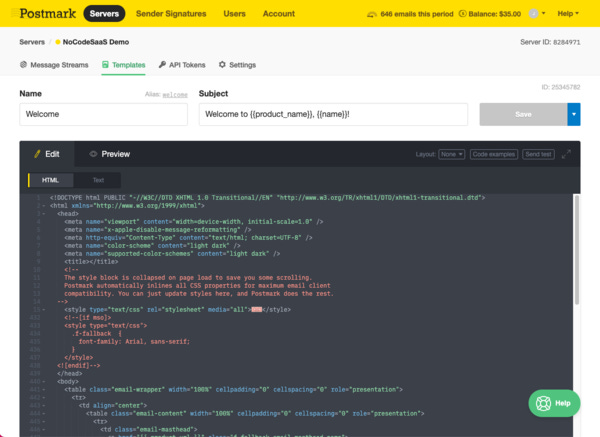The width and height of the screenshot is (600, 437).
Task: Open the floating Help chat button
Action: (554, 403)
